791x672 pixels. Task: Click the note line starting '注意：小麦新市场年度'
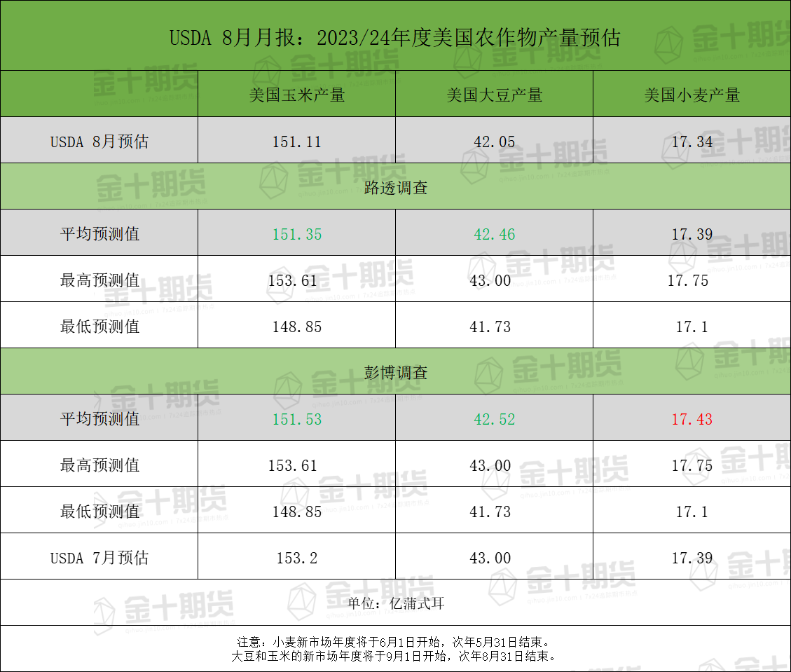point(395,643)
